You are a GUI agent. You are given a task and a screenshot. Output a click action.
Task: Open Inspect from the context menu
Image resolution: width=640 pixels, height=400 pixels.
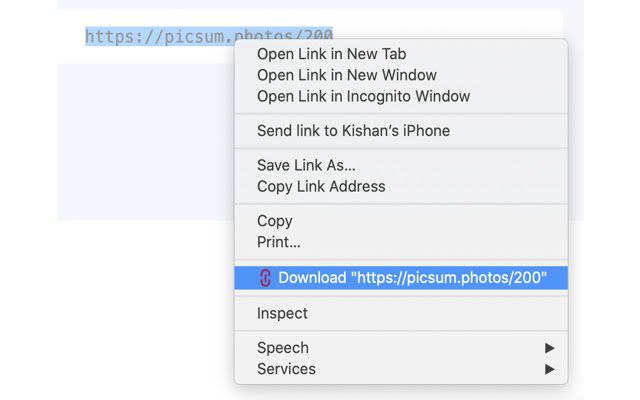coord(282,313)
